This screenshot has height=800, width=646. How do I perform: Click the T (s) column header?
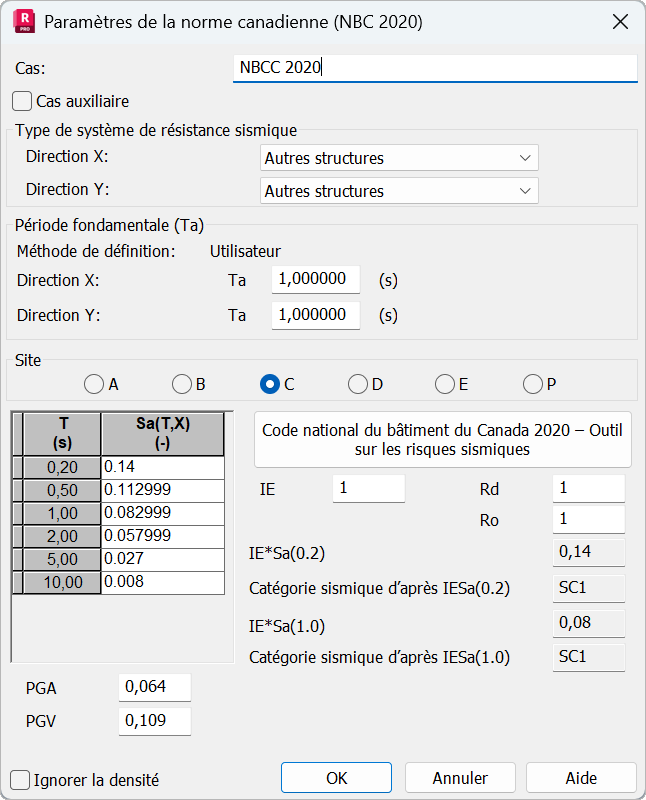[62, 434]
